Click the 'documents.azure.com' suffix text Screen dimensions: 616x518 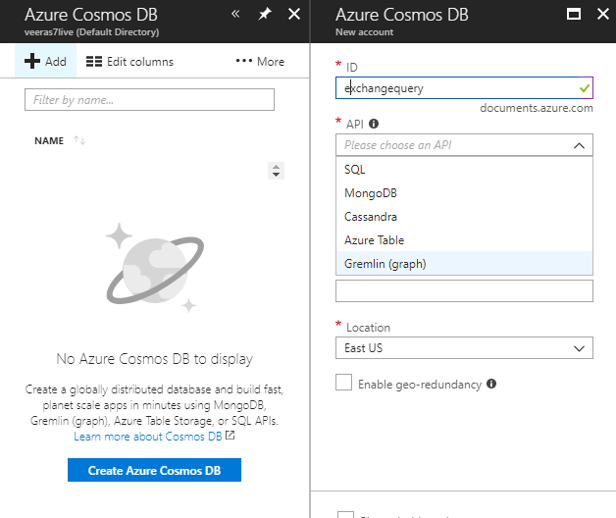[x=536, y=108]
